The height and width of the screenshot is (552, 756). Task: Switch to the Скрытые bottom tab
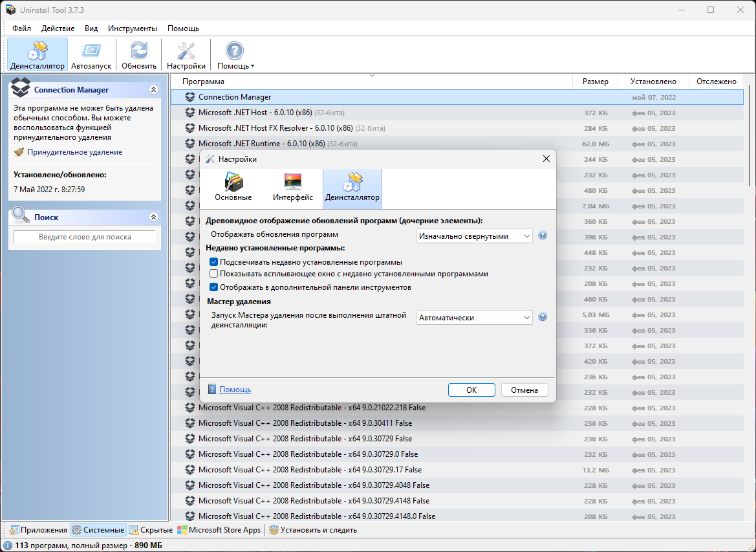(x=151, y=530)
